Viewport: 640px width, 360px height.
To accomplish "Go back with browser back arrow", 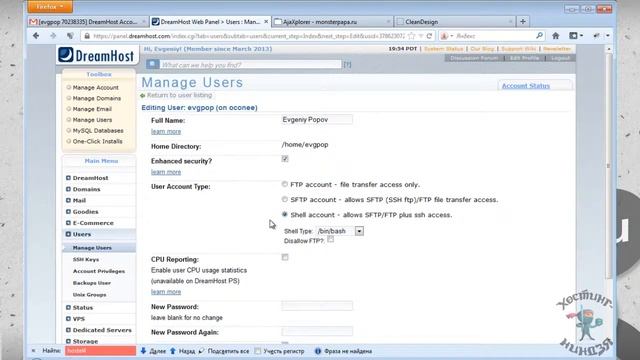I will tap(36, 36).
